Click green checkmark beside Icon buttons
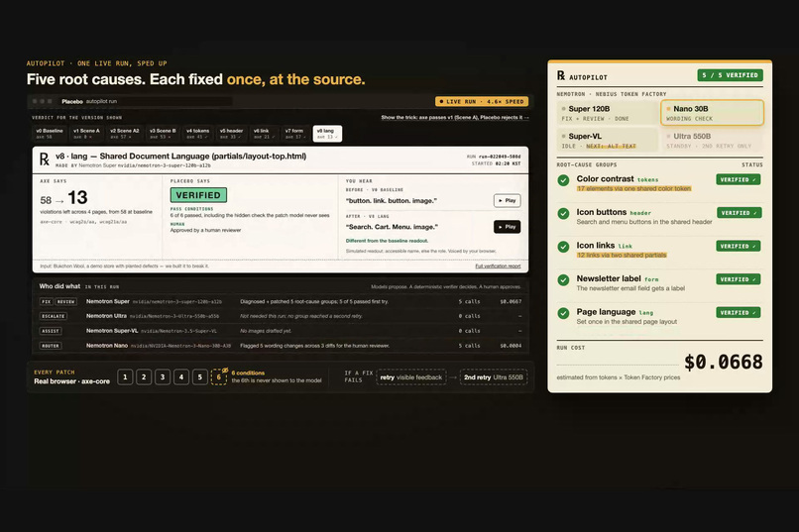 tap(563, 213)
